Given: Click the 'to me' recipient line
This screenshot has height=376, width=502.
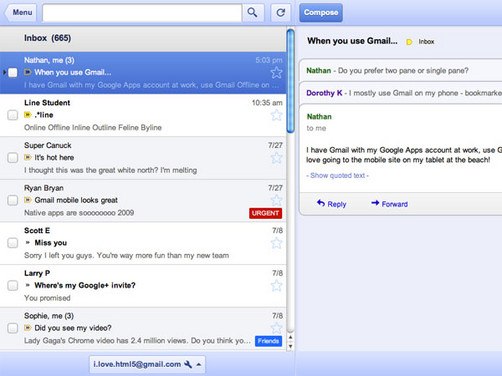Looking at the screenshot, I should [x=316, y=128].
